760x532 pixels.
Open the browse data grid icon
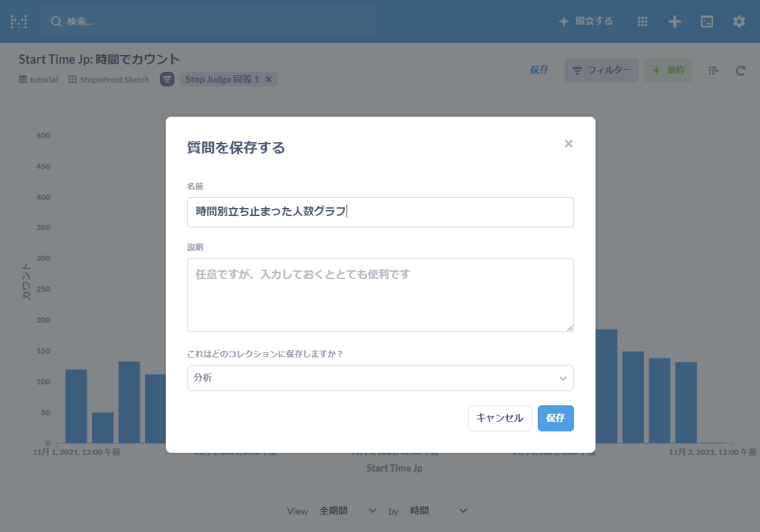point(643,21)
